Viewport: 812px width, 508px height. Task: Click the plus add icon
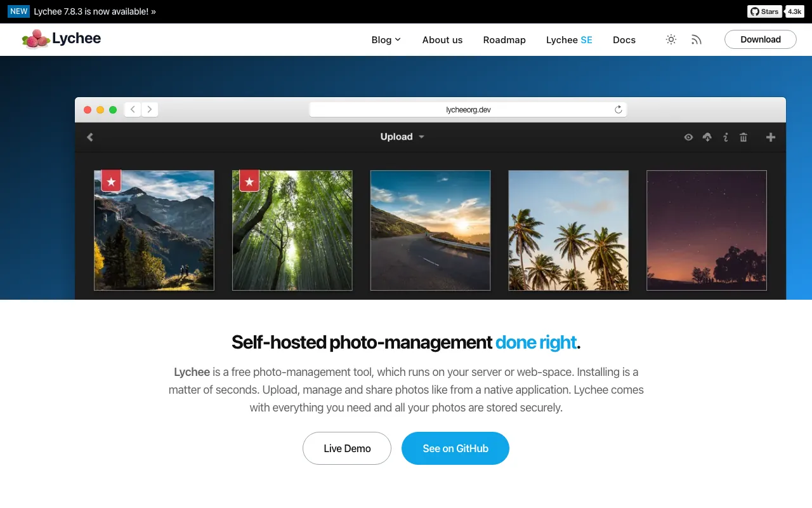tap(771, 137)
